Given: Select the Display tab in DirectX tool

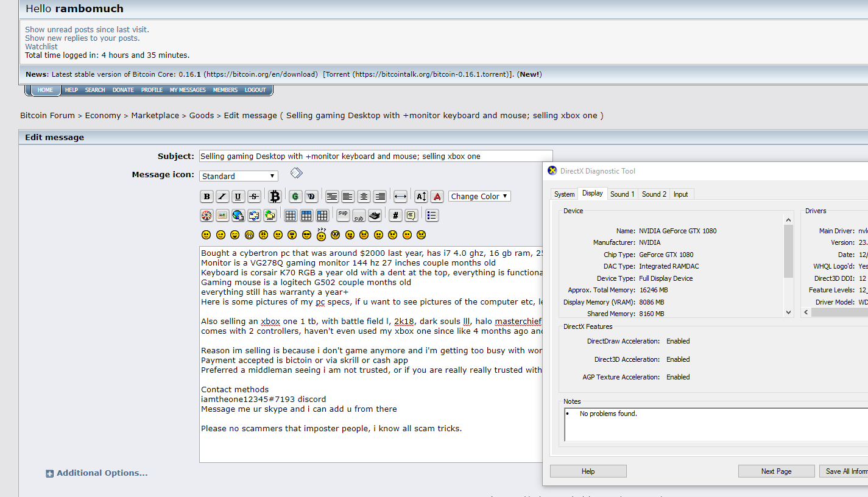Looking at the screenshot, I should 592,193.
